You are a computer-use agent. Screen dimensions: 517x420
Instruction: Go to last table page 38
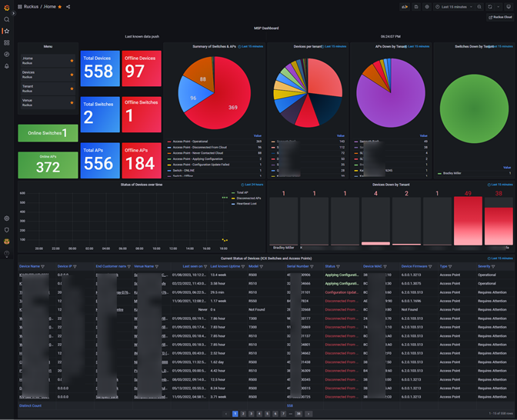coord(299,414)
